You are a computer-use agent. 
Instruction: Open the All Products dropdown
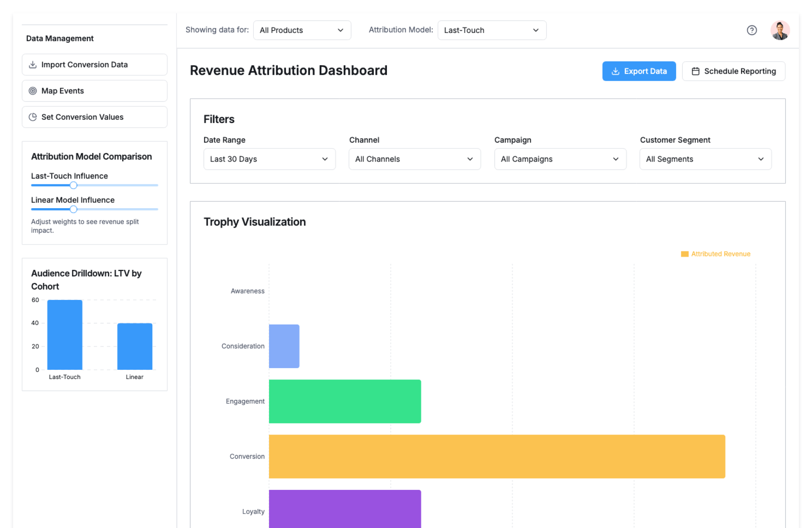point(302,30)
